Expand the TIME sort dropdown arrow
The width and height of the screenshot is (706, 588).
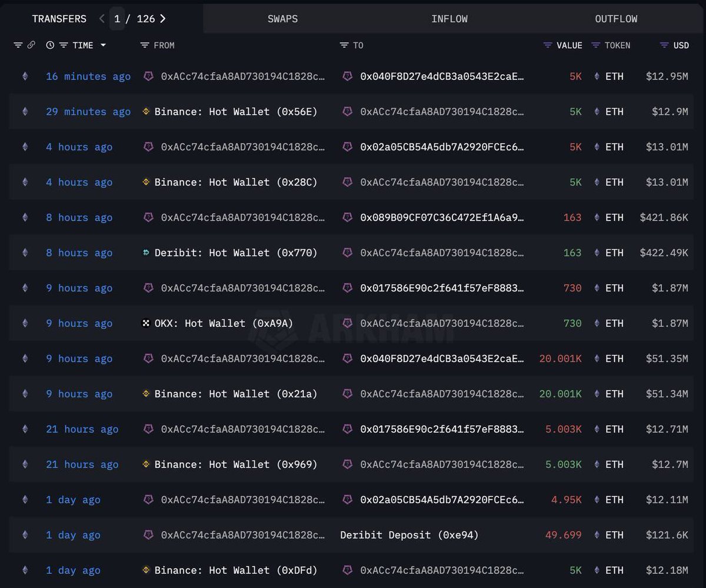(103, 45)
